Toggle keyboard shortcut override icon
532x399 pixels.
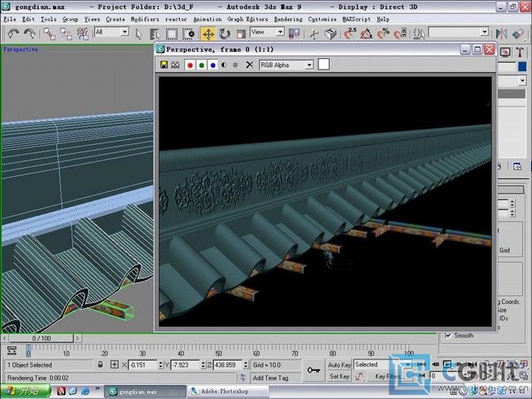(x=331, y=34)
